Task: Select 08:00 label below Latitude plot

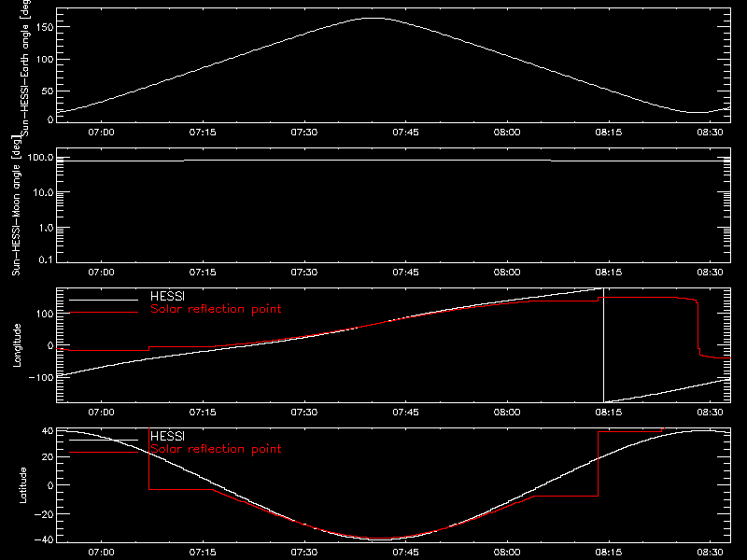Action: pos(507,552)
